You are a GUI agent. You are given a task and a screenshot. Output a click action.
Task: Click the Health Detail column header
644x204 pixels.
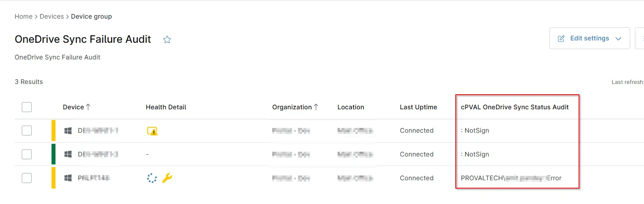[x=166, y=107]
